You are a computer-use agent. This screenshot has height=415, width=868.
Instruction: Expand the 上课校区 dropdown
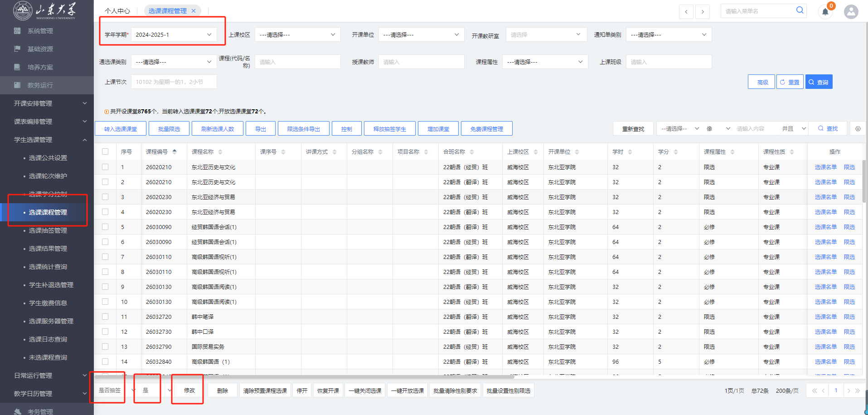[297, 35]
